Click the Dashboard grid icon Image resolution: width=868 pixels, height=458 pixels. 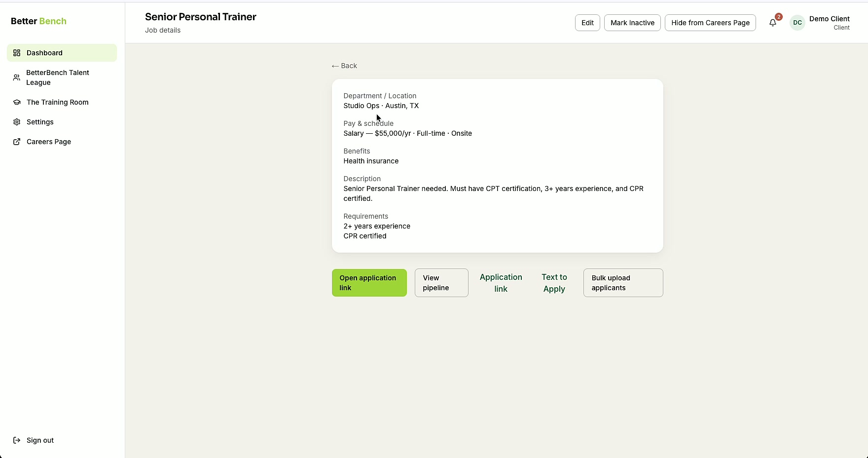coord(17,53)
